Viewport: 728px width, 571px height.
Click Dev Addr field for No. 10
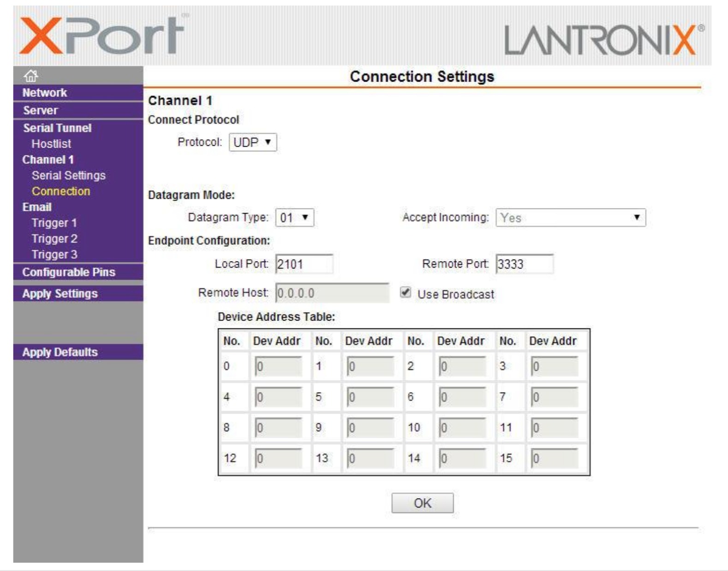click(x=462, y=428)
